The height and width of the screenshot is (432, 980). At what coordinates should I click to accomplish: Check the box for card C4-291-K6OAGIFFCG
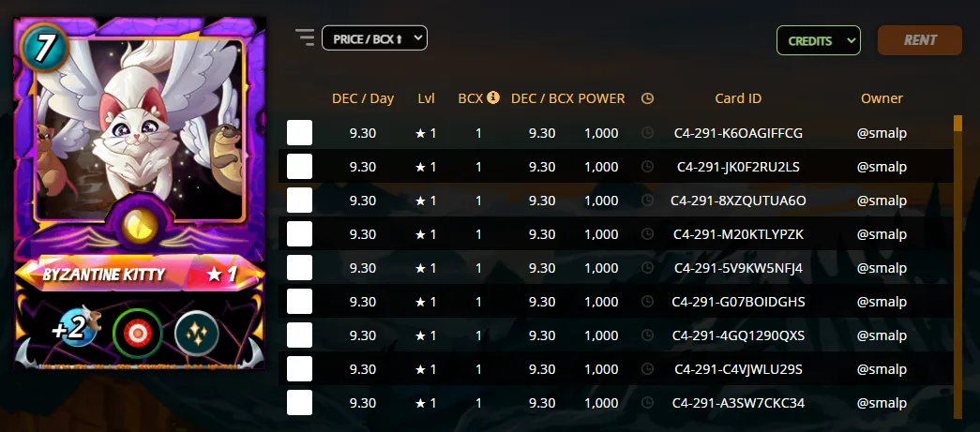pos(299,133)
